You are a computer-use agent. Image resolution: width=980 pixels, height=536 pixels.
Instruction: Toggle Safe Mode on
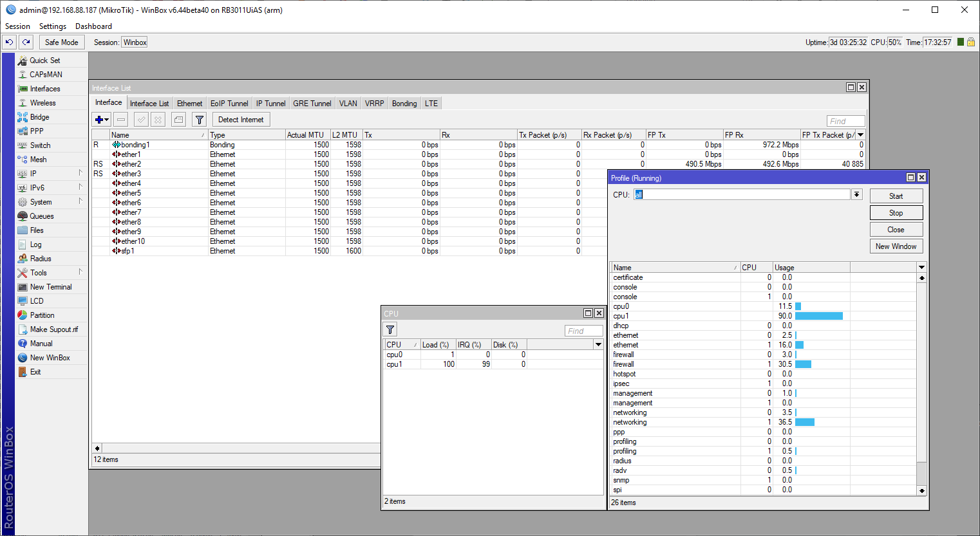tap(61, 42)
